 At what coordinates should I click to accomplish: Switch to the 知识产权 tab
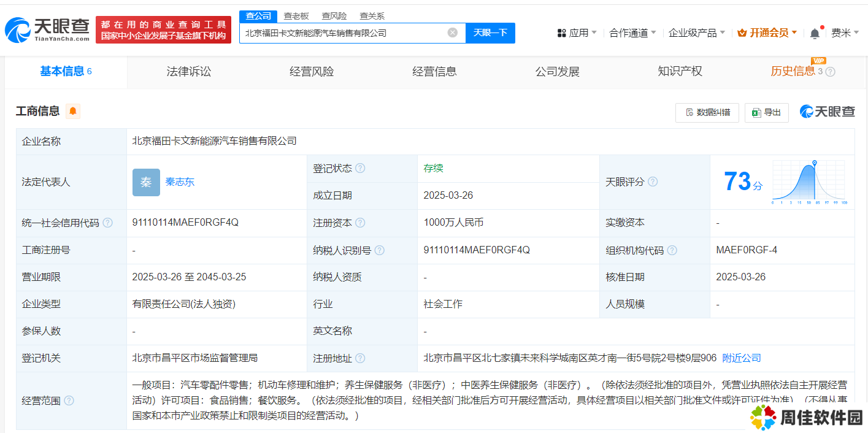tap(680, 72)
